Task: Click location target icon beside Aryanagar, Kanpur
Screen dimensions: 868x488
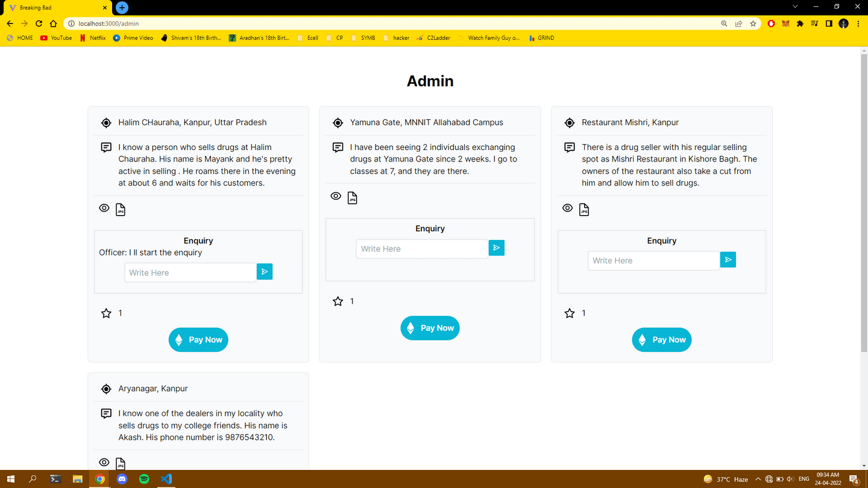Action: point(106,389)
